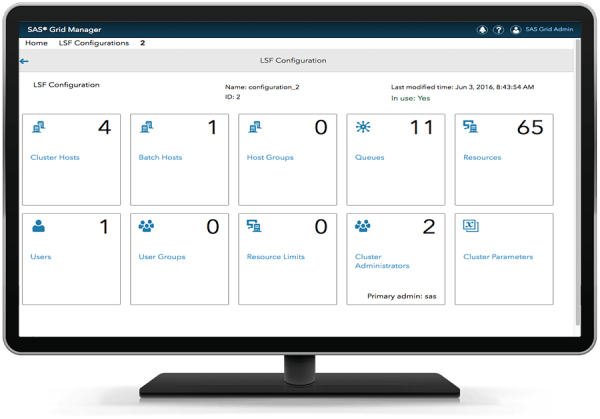This screenshot has height=419, width=600.
Task: Click the Cluster Parameters icon
Action: tap(472, 227)
